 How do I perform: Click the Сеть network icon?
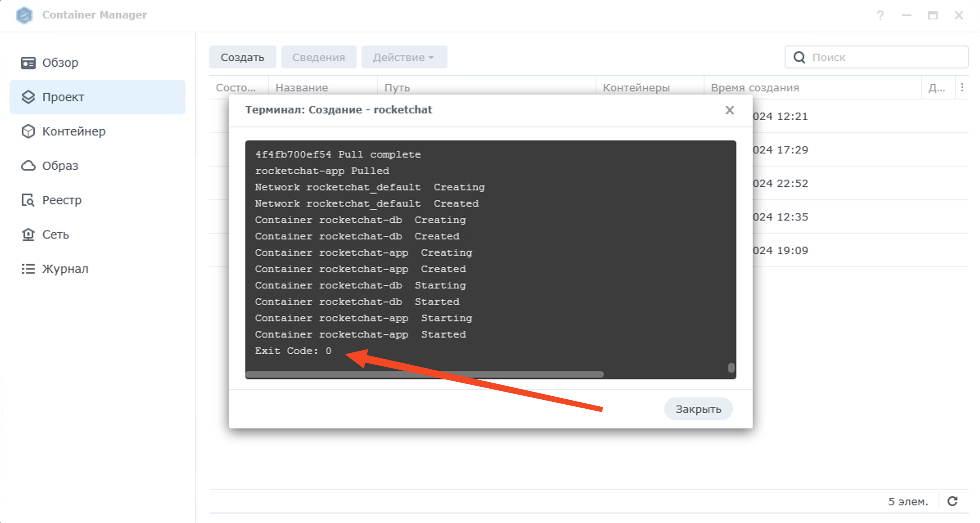click(x=28, y=234)
